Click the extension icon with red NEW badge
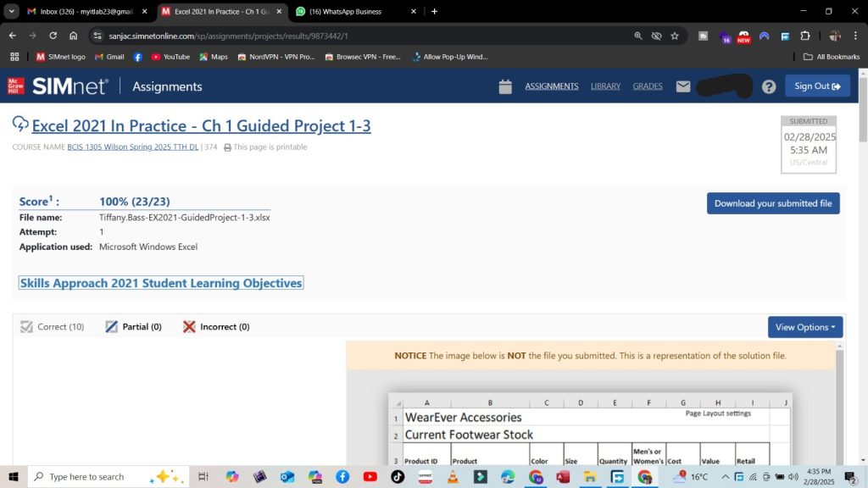 pyautogui.click(x=743, y=36)
